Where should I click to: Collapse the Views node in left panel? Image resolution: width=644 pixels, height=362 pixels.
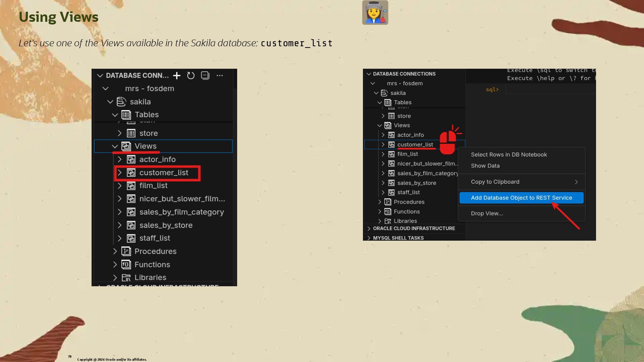[115, 146]
